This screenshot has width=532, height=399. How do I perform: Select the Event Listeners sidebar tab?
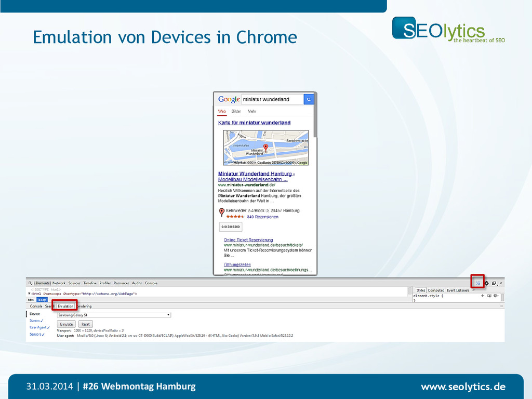[x=458, y=290]
